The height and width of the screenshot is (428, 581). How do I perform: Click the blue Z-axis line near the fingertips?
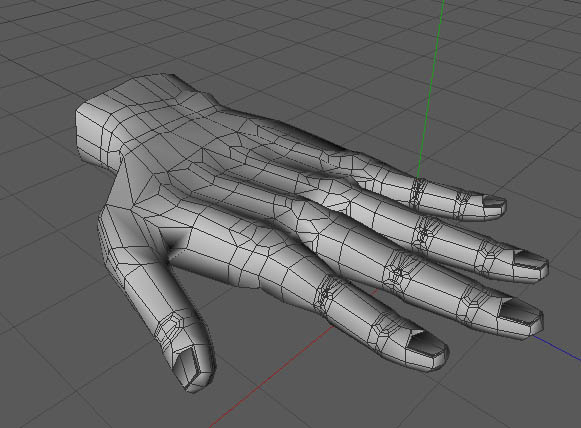coord(557,347)
